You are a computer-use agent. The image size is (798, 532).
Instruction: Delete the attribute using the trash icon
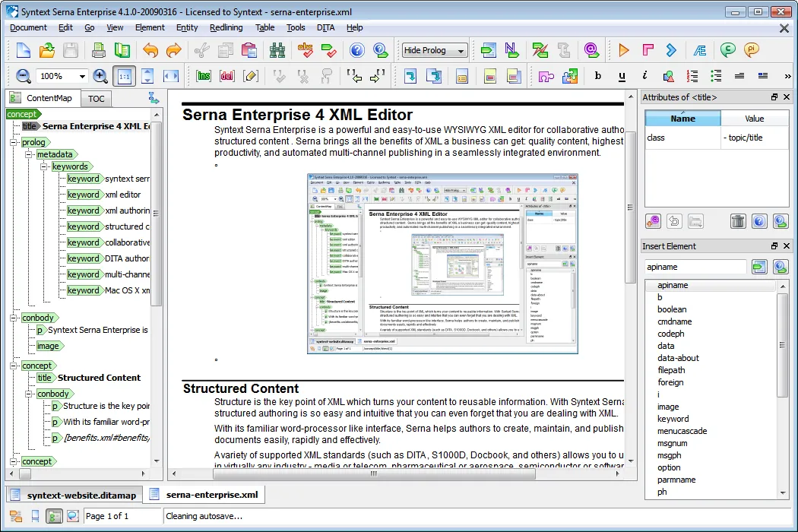click(x=737, y=220)
